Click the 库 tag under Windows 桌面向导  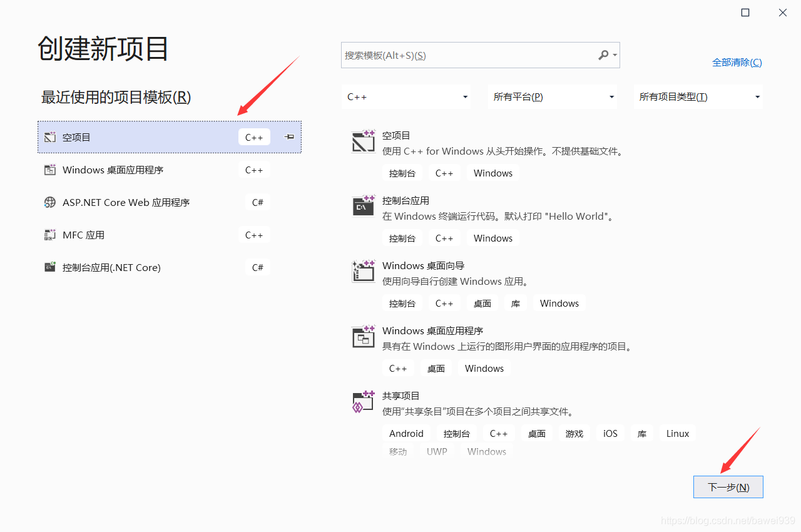[516, 304]
